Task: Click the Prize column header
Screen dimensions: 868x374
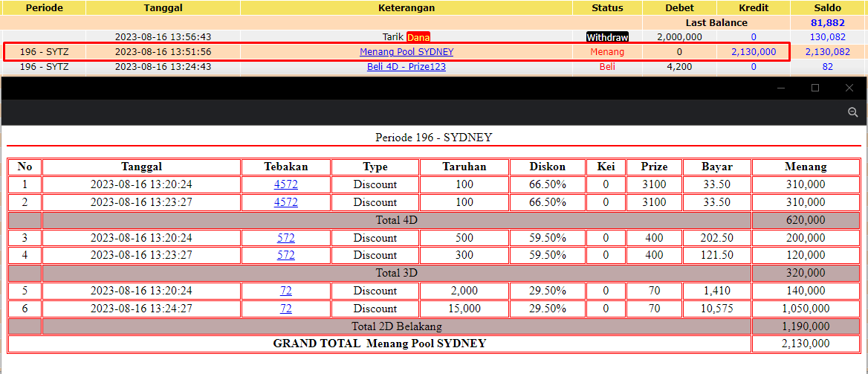Action: (x=654, y=167)
